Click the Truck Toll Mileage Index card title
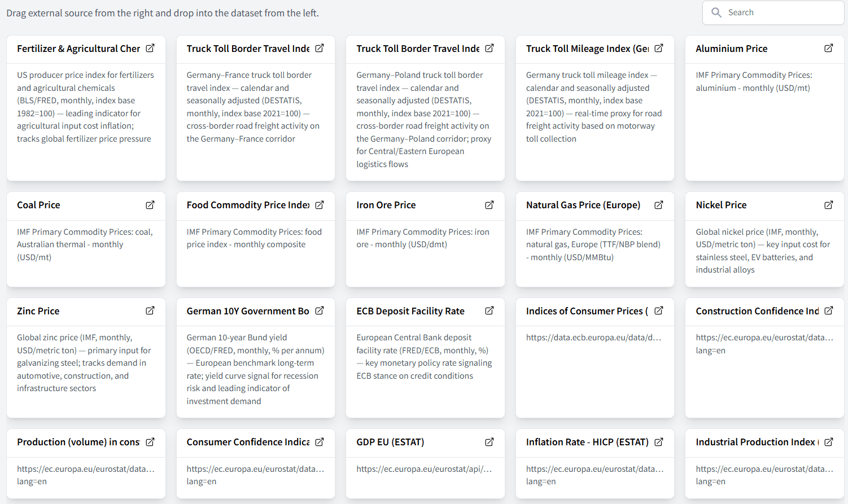 coord(587,49)
